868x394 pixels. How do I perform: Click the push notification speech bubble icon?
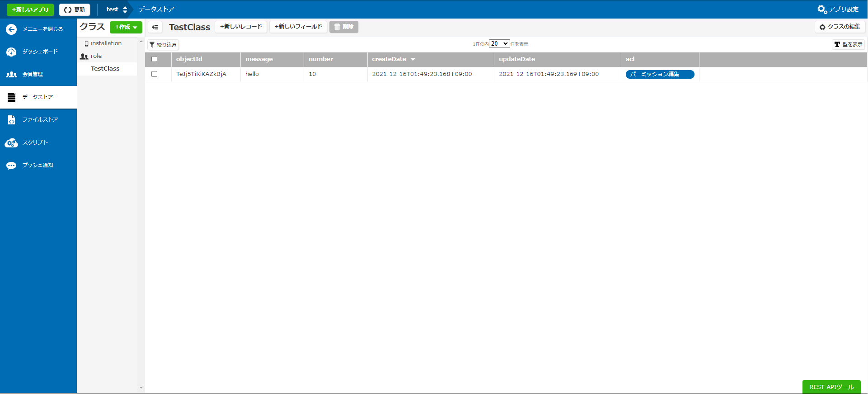coord(11,166)
